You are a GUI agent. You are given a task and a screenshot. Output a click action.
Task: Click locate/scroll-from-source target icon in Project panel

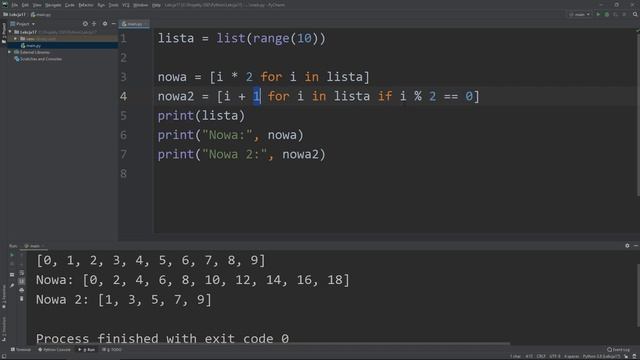(85, 24)
